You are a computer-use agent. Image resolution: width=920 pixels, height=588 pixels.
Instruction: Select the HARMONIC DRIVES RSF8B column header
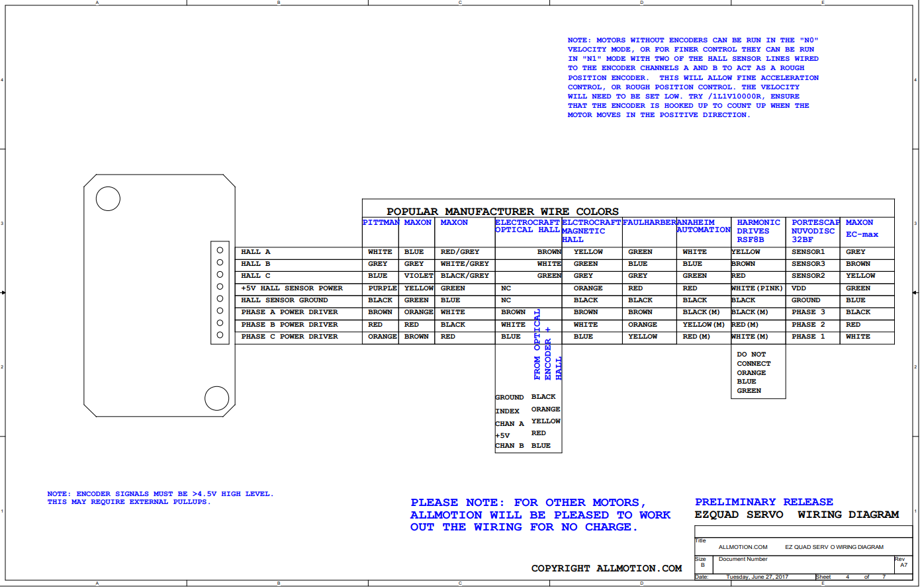tap(759, 231)
